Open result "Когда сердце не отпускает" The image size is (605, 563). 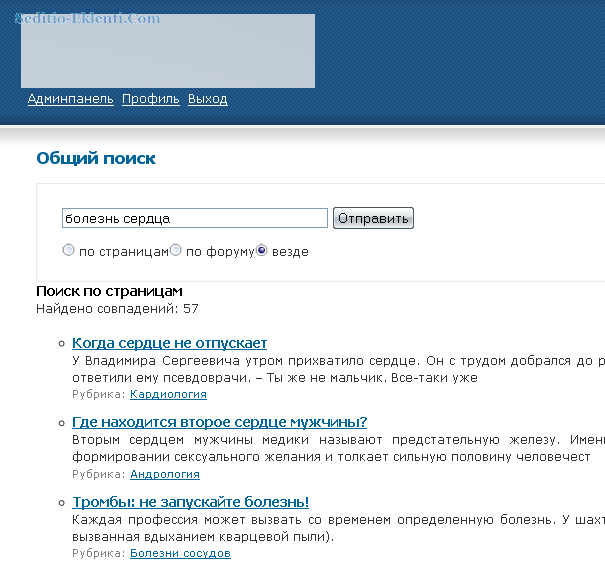pos(169,343)
